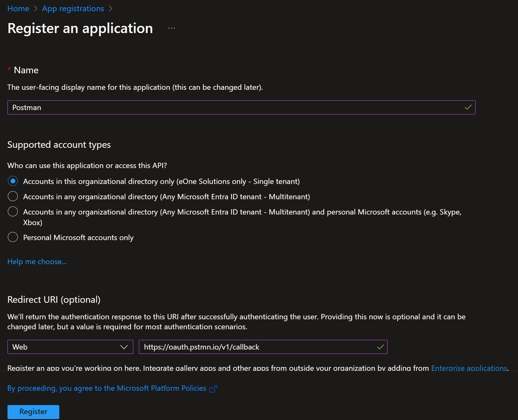
Task: Click the 'Who can use this application' question text
Action: click(87, 166)
